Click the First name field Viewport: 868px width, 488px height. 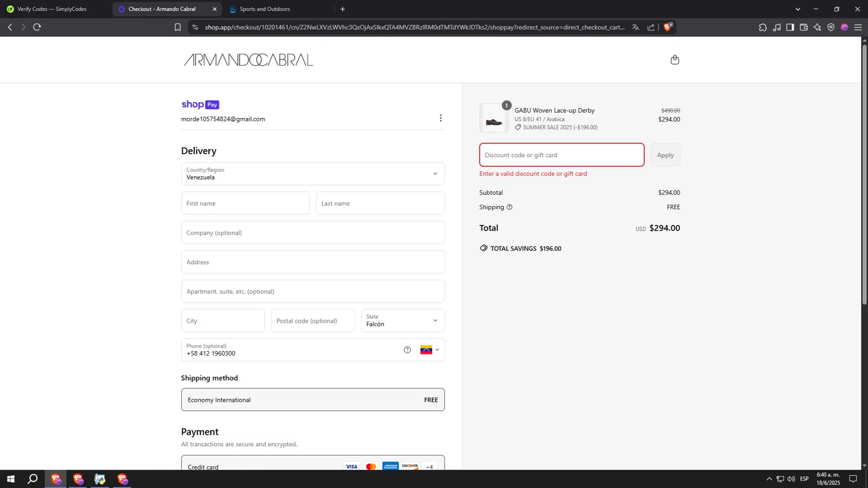coord(245,203)
